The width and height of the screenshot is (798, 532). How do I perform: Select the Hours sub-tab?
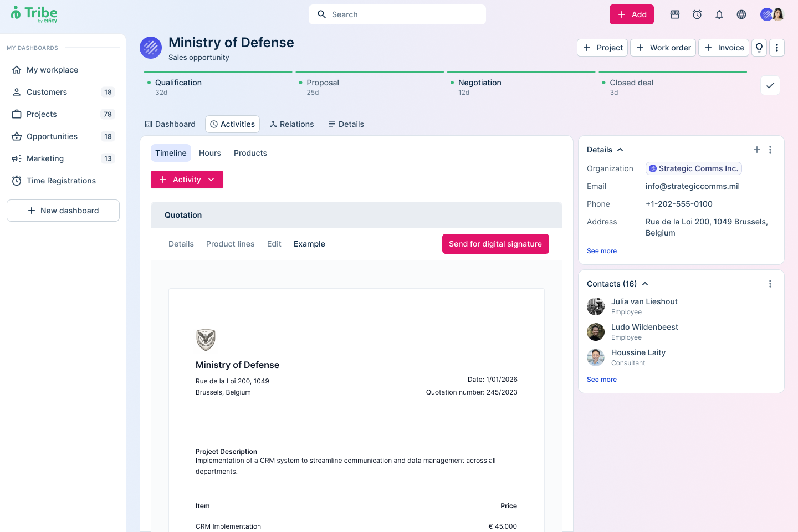point(210,153)
